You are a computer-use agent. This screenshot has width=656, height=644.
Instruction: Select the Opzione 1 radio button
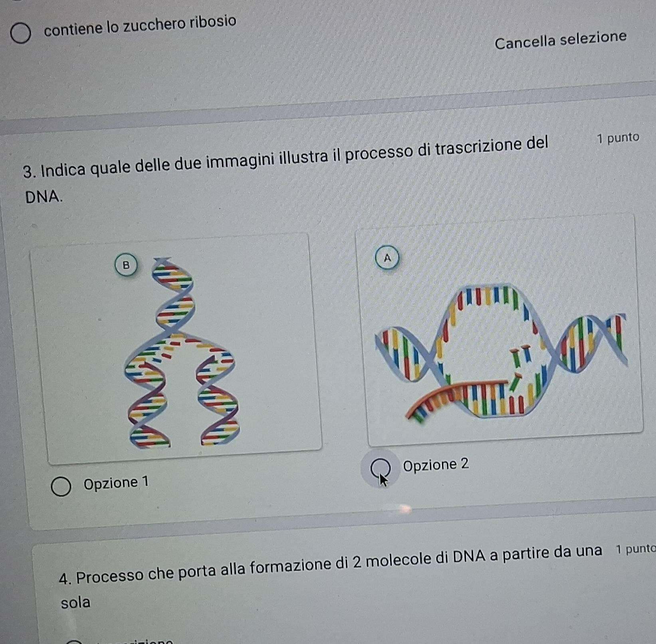(x=61, y=487)
